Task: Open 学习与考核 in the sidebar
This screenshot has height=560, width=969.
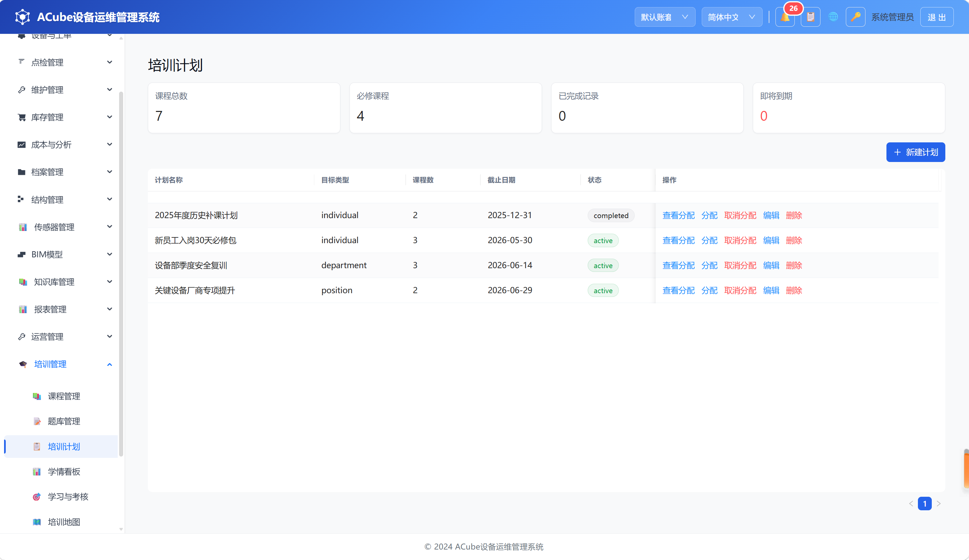Action: [62, 496]
